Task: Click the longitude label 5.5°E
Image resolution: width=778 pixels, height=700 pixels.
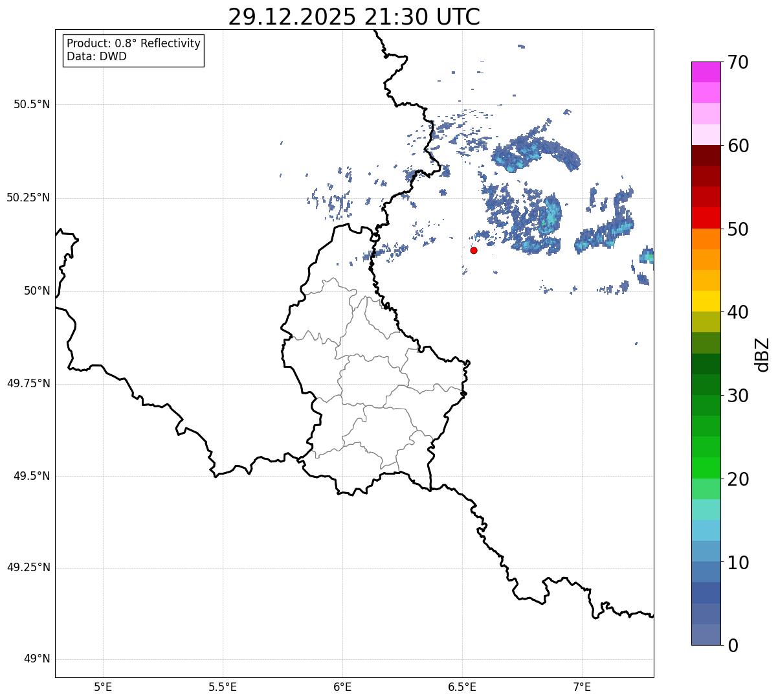Action: (x=223, y=687)
